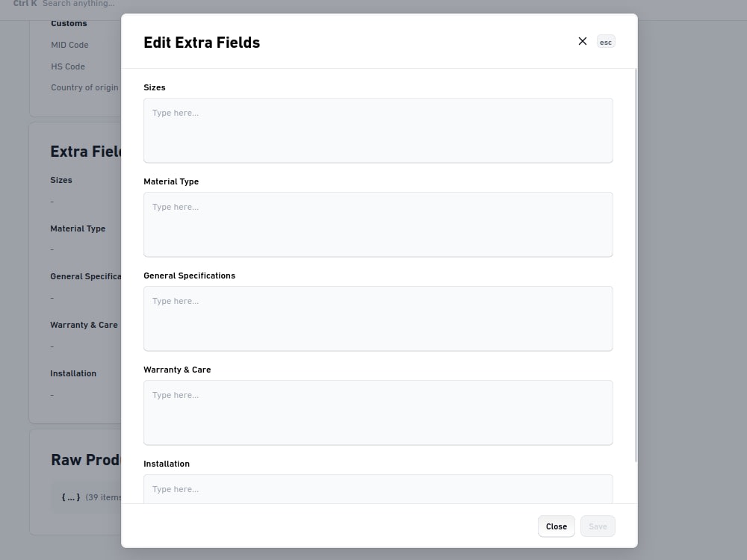Click the Save button
The width and height of the screenshot is (747, 560).
point(598,526)
